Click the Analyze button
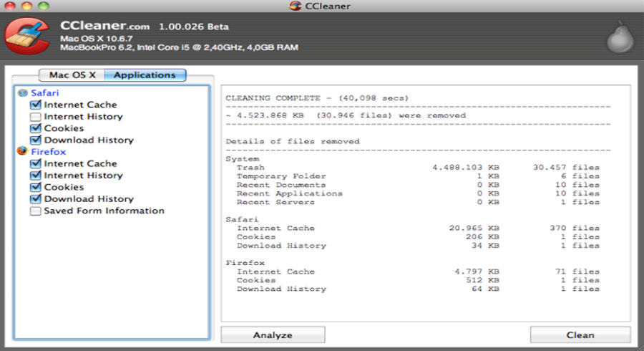Screen dimensions: 644x351 (273, 335)
